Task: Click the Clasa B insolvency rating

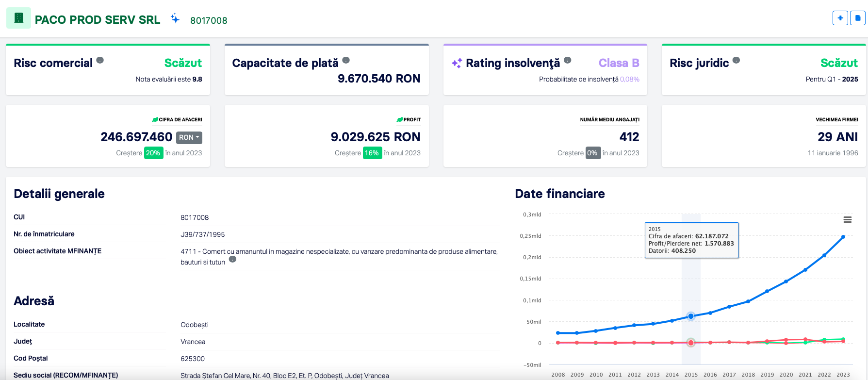Action: pyautogui.click(x=619, y=63)
